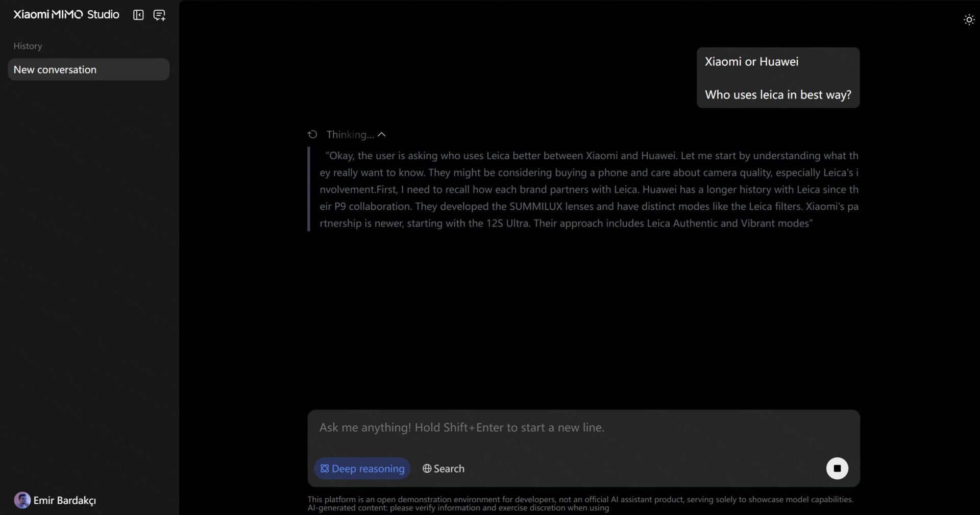Image resolution: width=980 pixels, height=515 pixels.
Task: Click the History section heading
Action: point(28,46)
